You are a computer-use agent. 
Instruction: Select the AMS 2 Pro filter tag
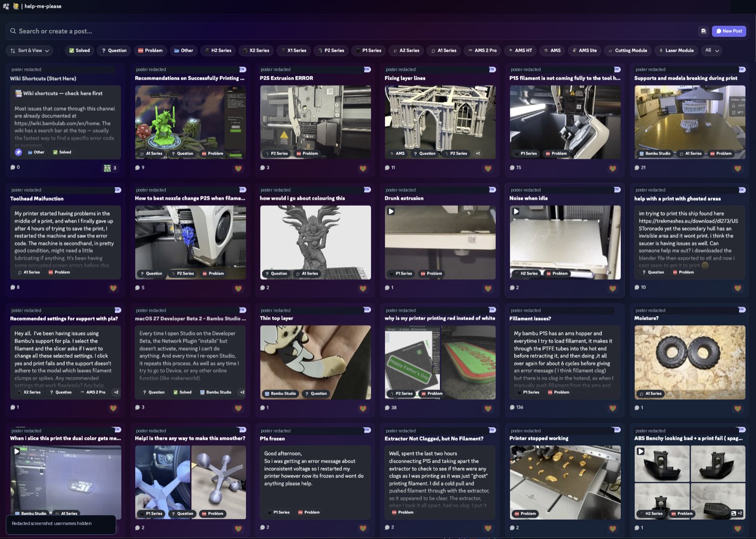[482, 51]
